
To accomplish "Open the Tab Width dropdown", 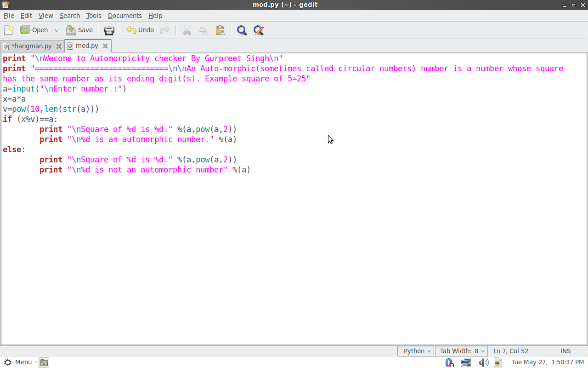I will pos(461,351).
